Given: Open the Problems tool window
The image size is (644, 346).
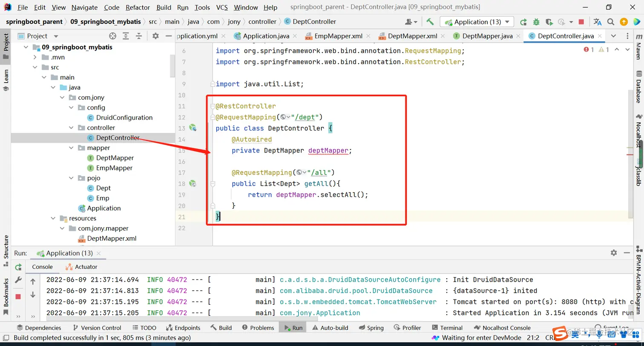Looking at the screenshot, I should pyautogui.click(x=258, y=328).
